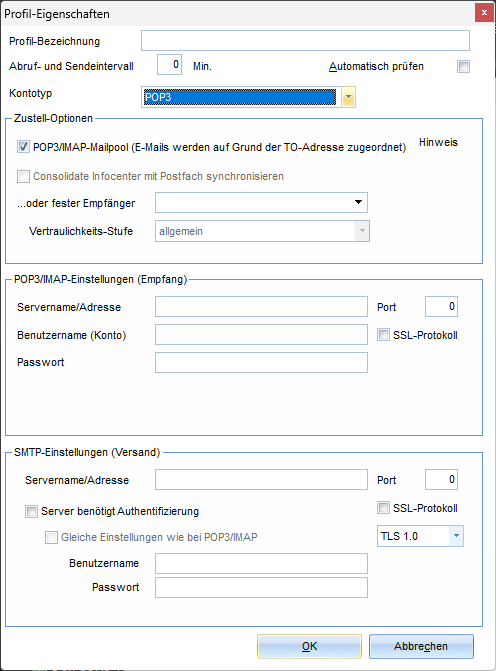496x671 pixels.
Task: Click the Profil-Bezeichnung input field
Action: point(305,41)
